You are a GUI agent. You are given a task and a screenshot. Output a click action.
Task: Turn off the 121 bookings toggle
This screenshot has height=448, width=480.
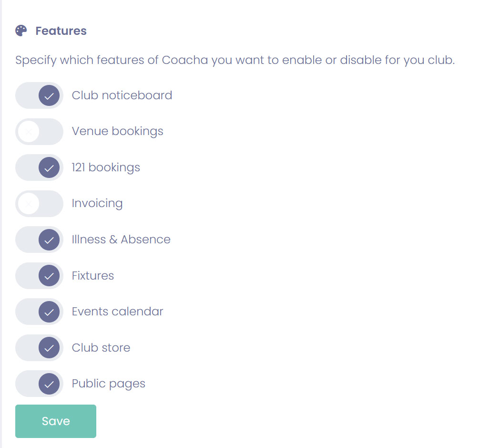tap(39, 167)
